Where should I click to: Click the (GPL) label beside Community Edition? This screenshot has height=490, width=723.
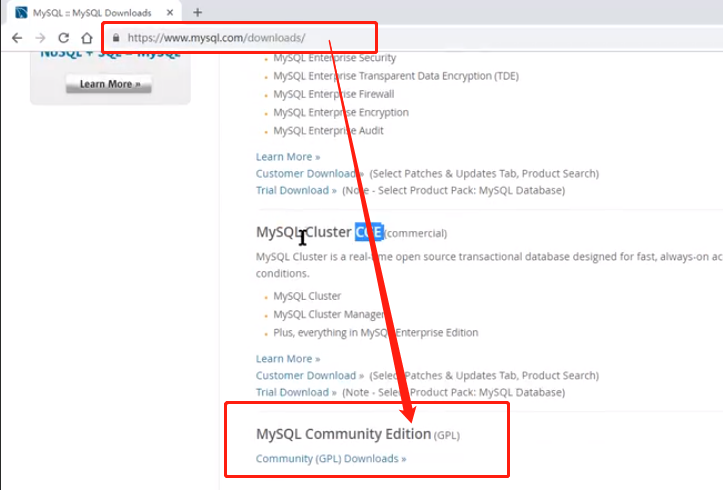(447, 435)
